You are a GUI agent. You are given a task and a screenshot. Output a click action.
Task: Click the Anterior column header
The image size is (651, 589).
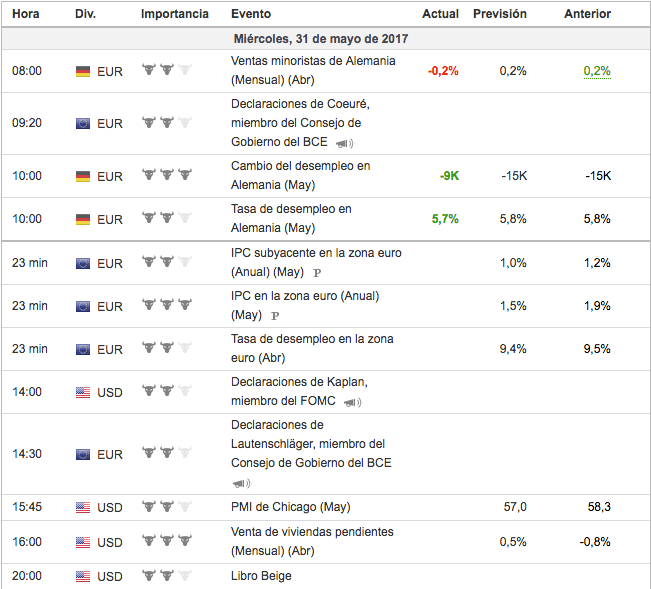click(587, 14)
